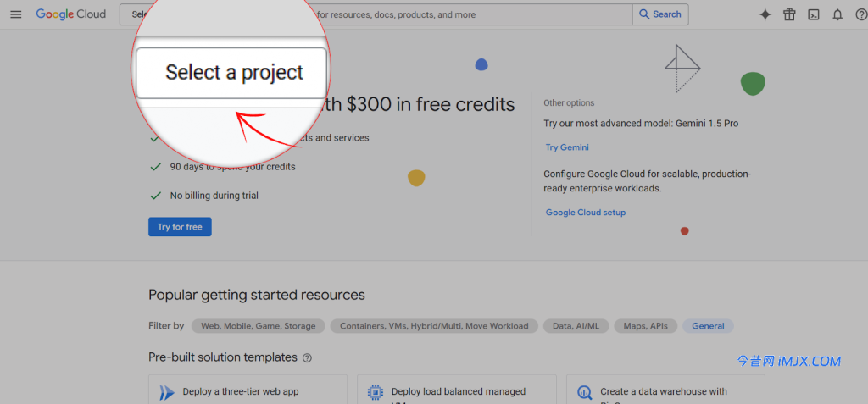Select the General filter chip
Image resolution: width=868 pixels, height=404 pixels.
pos(708,326)
